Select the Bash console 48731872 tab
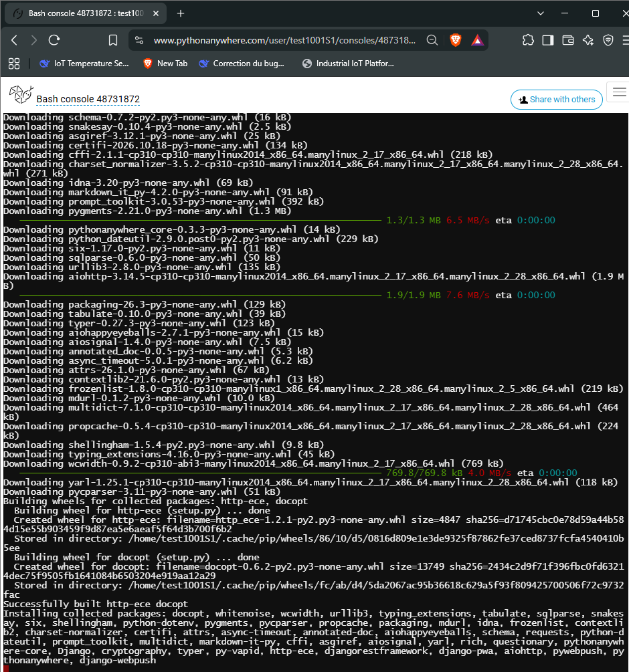Screen dimensions: 629x672 (85, 14)
